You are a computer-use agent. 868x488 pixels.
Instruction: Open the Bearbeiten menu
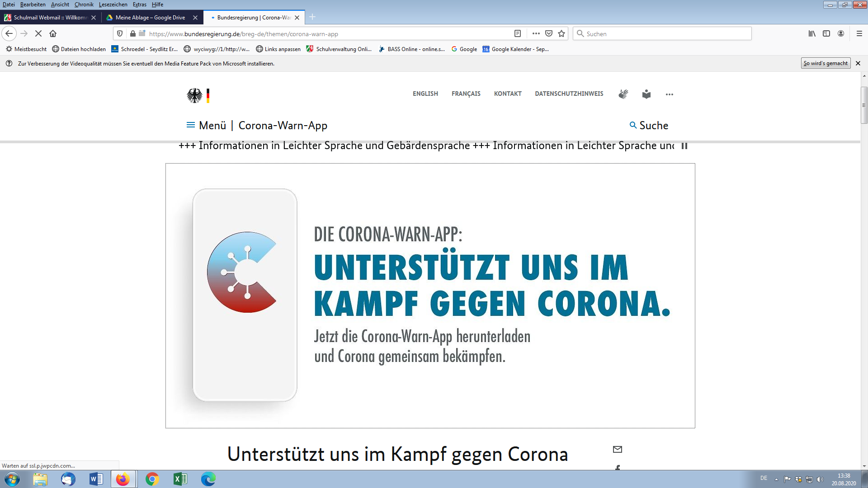tap(33, 5)
